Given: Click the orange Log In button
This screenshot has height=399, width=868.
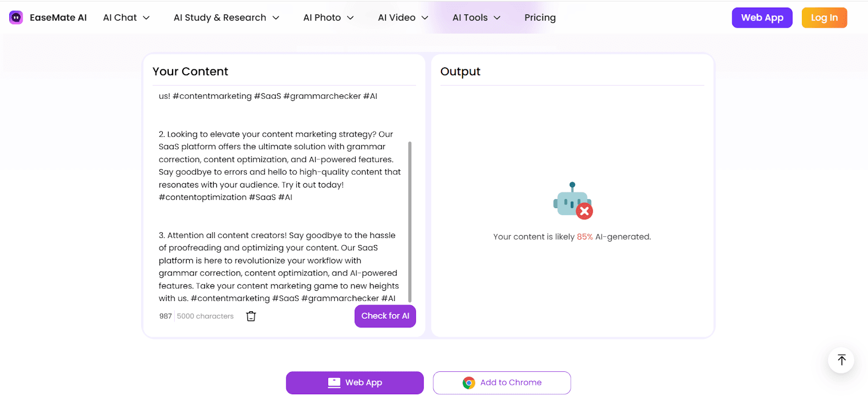Looking at the screenshot, I should click(x=824, y=17).
